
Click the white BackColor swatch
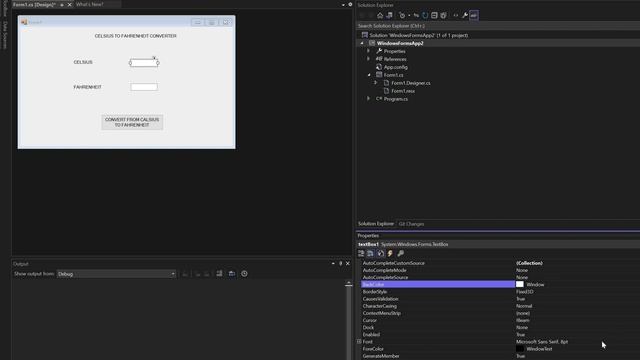(520, 284)
